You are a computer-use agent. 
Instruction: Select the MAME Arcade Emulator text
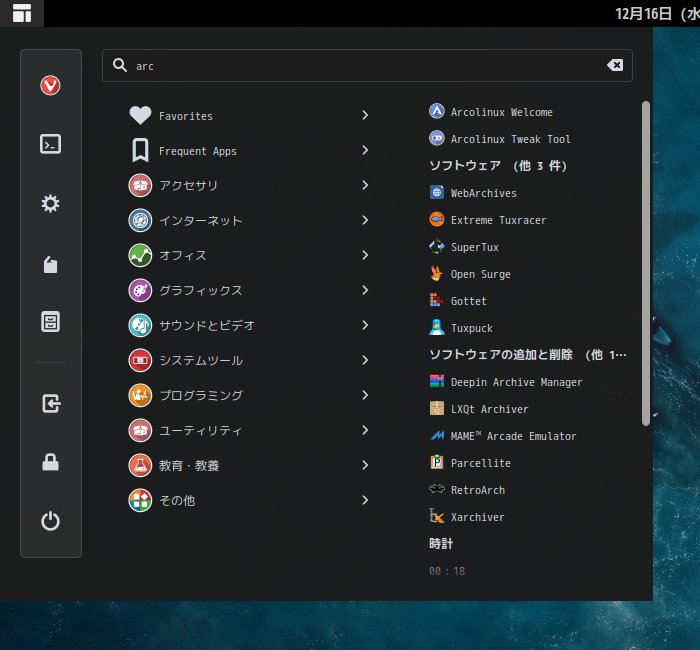[513, 436]
